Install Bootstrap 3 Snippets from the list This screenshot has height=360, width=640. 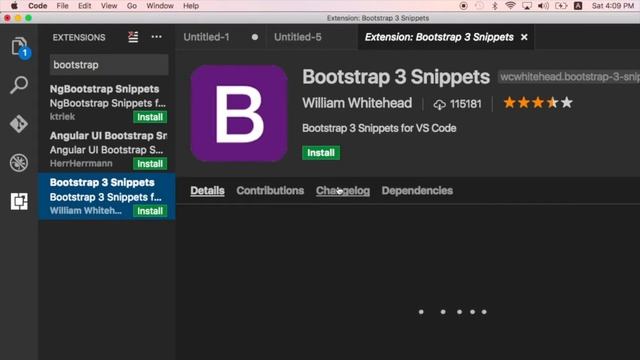[x=150, y=211]
